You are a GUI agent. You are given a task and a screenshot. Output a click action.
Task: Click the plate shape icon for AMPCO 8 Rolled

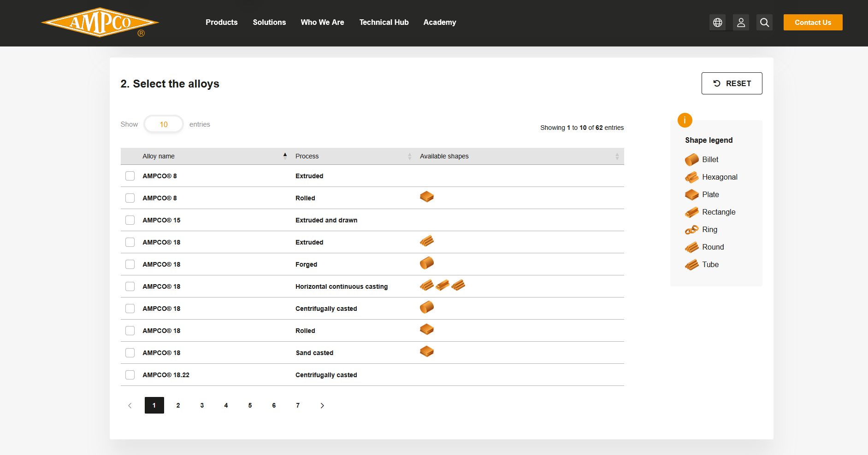pyautogui.click(x=427, y=197)
